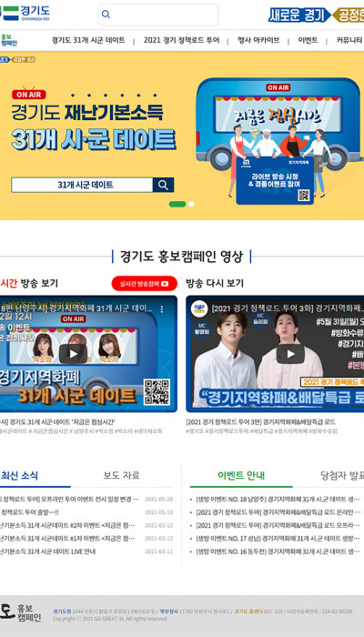Switch to 보도 자료 tab

121,475
